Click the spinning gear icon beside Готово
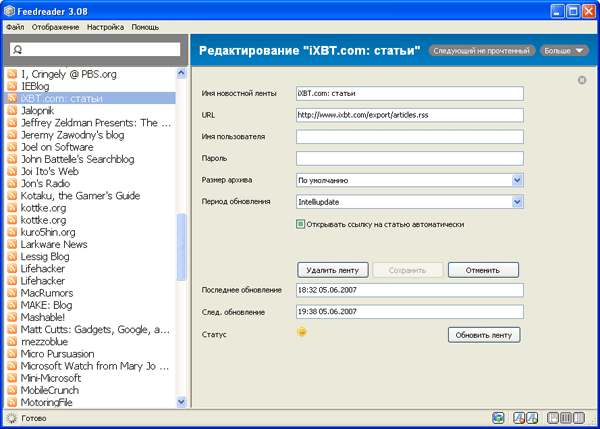The image size is (600, 429). pos(12,418)
